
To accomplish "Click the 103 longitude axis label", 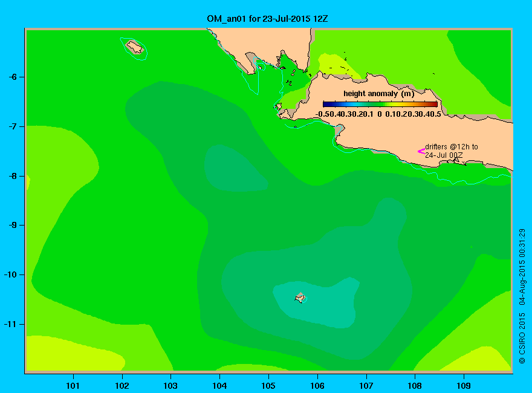I will pos(170,386).
